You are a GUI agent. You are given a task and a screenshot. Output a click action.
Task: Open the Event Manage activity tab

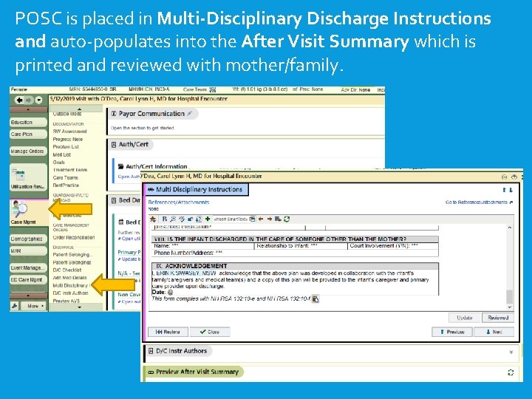[29, 267]
